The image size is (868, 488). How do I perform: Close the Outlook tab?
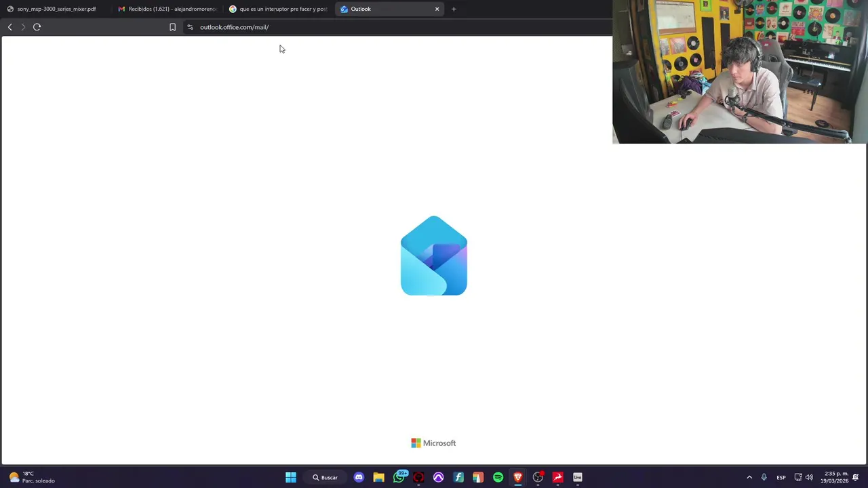click(x=437, y=9)
